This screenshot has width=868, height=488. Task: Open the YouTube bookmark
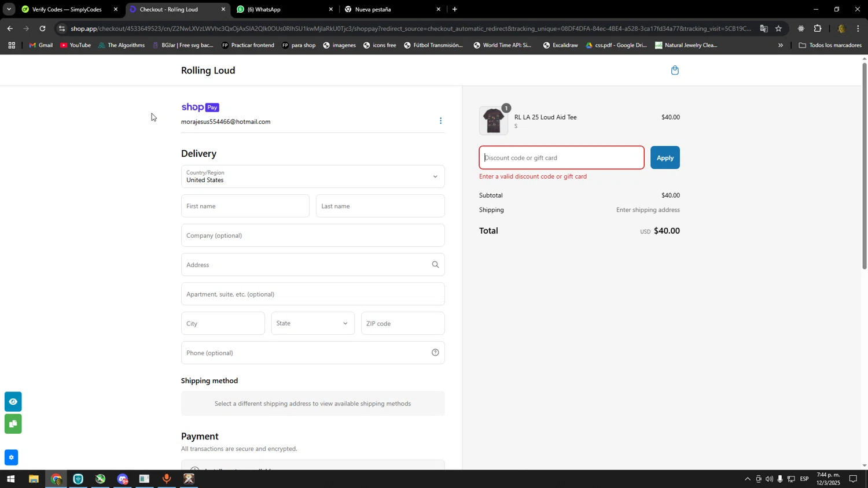coord(75,45)
